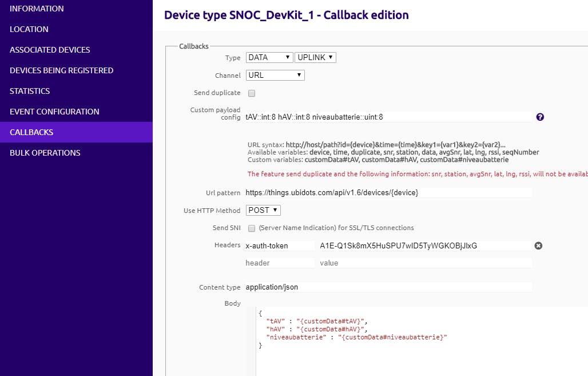
Task: Open the Channel URL dropdown
Action: click(x=275, y=75)
